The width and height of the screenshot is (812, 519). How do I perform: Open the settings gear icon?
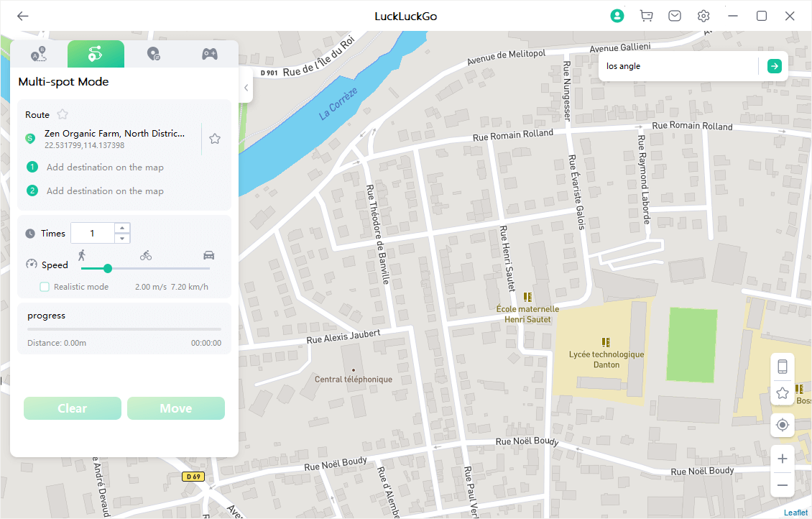(703, 16)
